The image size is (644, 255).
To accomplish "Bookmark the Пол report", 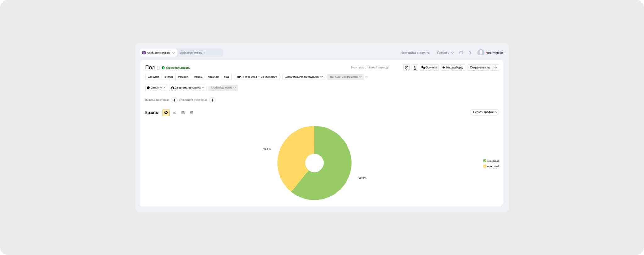I will click(158, 68).
